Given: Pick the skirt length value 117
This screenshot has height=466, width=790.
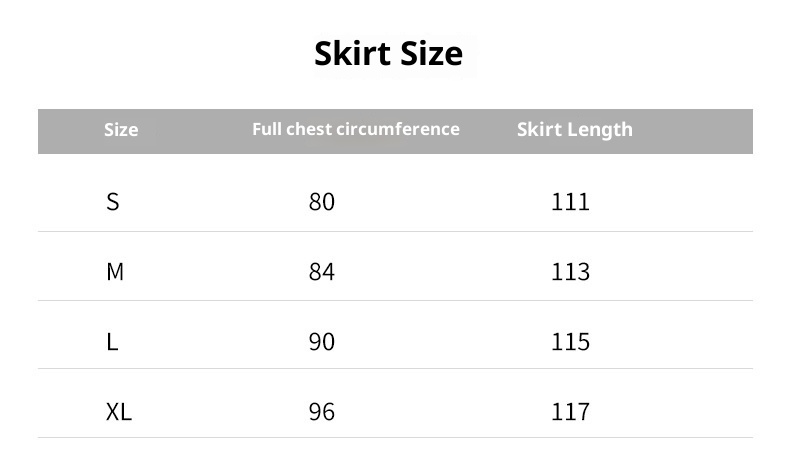Looking at the screenshot, I should tap(570, 412).
